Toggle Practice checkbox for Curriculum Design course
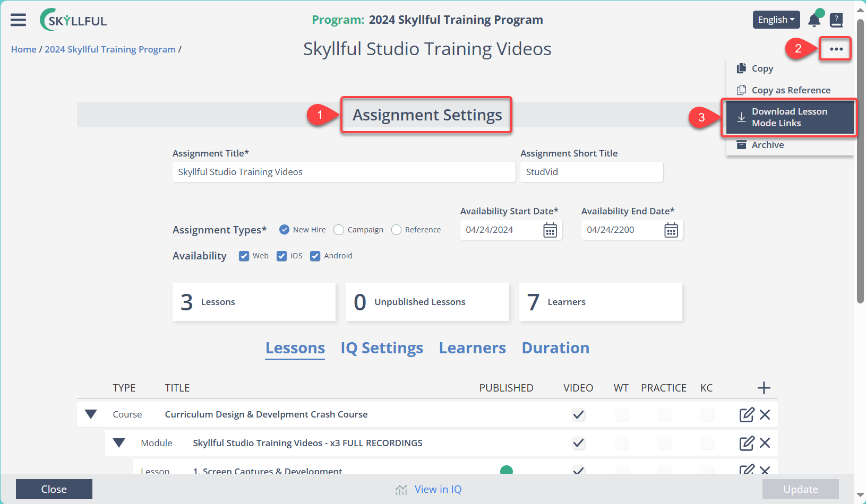The height and width of the screenshot is (504, 866). 664,414
